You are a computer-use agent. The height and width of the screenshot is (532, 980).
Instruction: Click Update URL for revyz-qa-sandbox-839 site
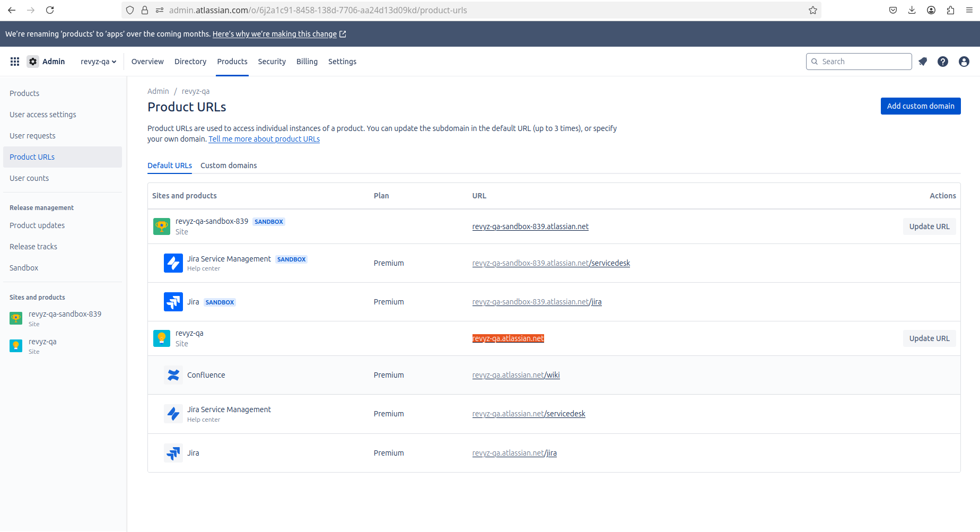929,226
